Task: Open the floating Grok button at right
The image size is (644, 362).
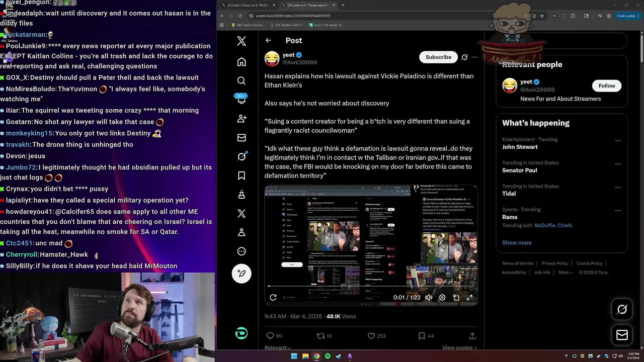Action: 622,310
